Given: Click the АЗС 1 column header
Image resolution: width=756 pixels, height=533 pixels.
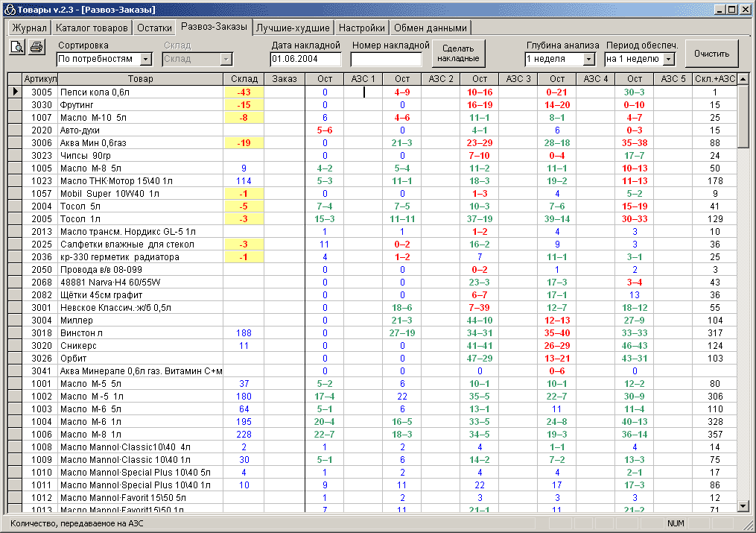Looking at the screenshot, I should click(x=363, y=78).
